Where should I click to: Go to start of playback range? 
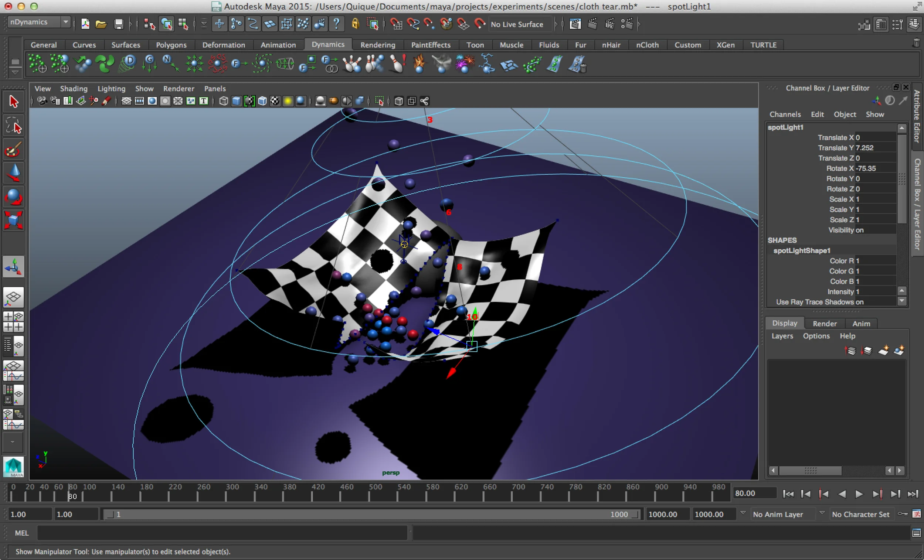pos(788,494)
